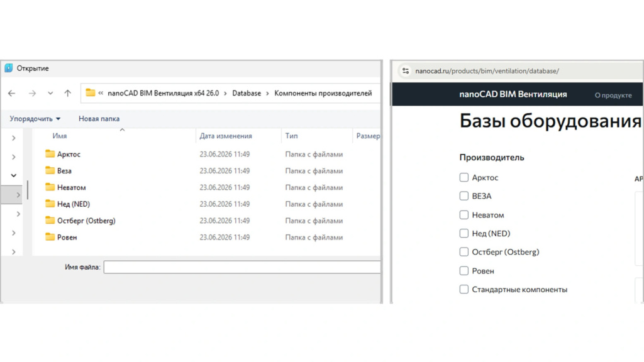The height and width of the screenshot is (362, 644).
Task: Expand the second navigation tree chevron
Action: (x=14, y=156)
